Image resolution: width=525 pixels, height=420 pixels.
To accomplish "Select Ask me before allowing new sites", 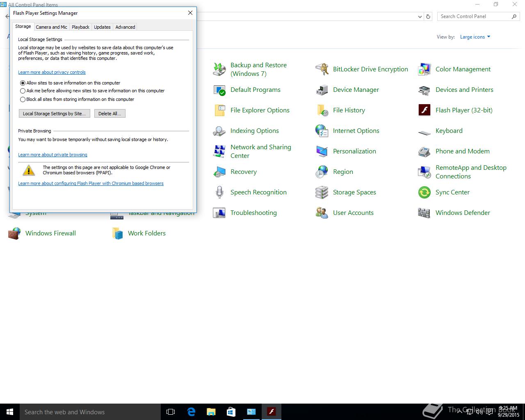I will click(23, 91).
